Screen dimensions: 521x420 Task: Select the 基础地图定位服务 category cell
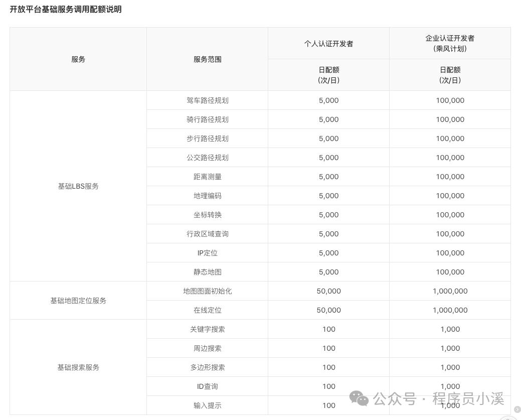(78, 300)
